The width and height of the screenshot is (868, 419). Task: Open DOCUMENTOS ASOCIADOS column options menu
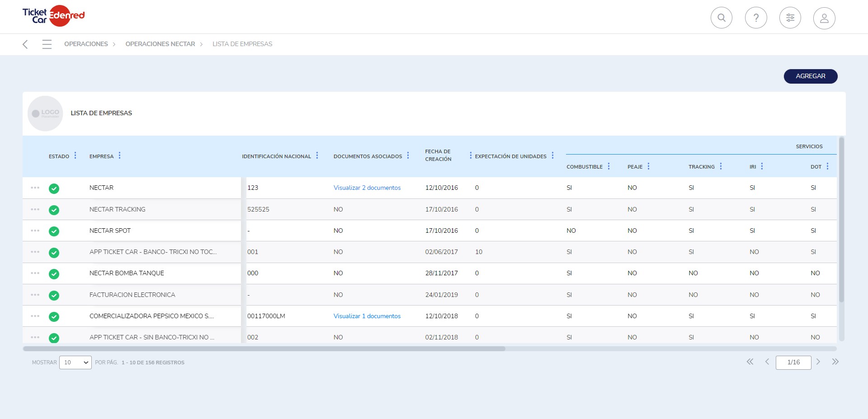tap(408, 155)
